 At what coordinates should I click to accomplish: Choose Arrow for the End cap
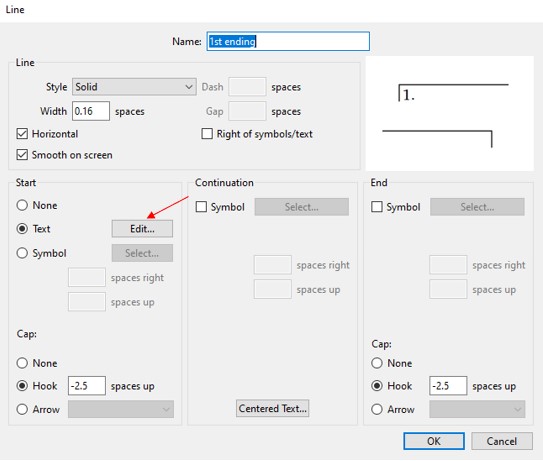(x=377, y=409)
